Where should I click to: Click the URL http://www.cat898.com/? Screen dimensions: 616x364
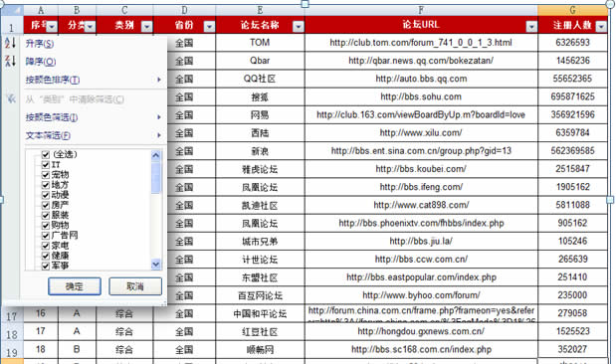point(421,205)
